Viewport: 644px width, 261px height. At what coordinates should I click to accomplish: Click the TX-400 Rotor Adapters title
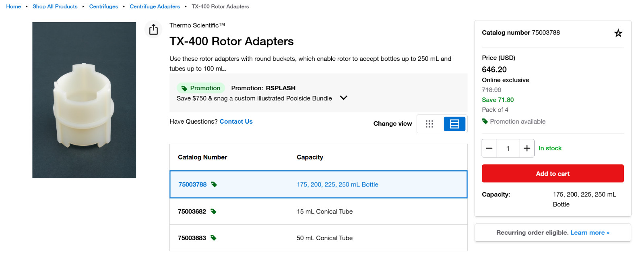point(231,41)
